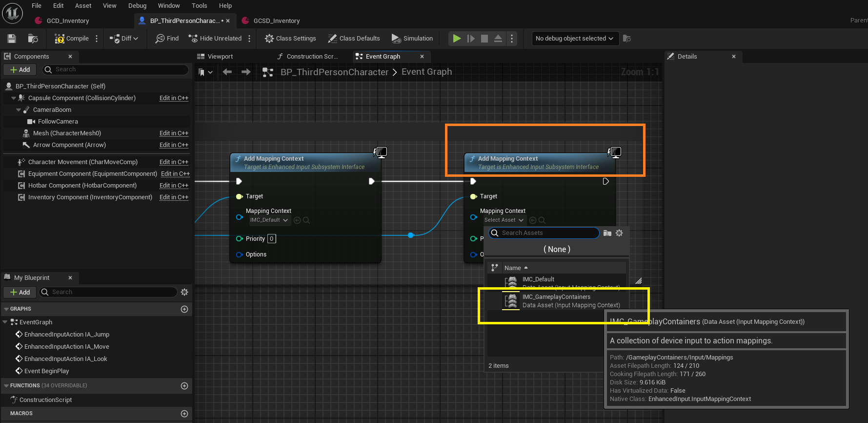Image resolution: width=868 pixels, height=423 pixels.
Task: Select IMC_GameplayContainers asset
Action: 557,301
